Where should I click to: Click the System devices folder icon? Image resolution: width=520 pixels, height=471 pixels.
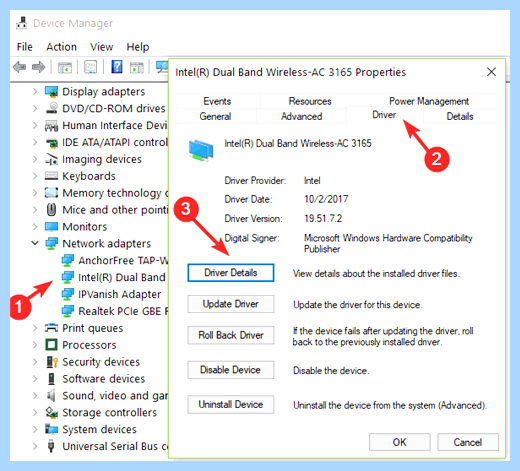click(x=51, y=429)
